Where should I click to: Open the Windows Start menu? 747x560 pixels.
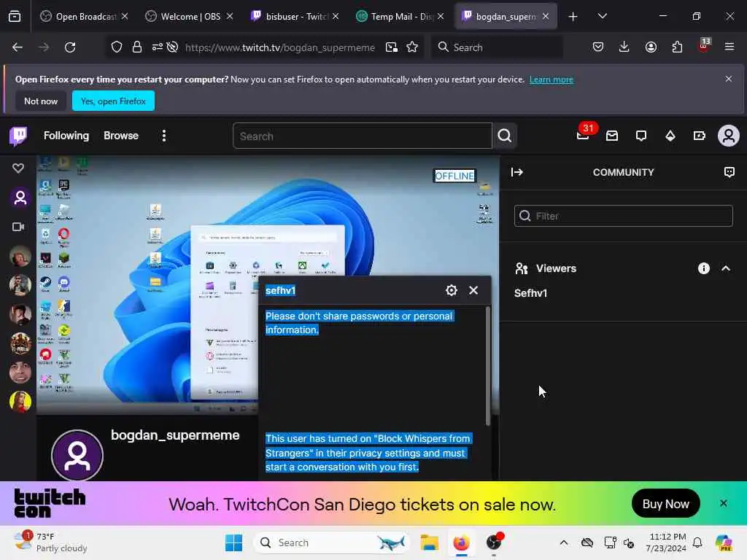click(233, 542)
